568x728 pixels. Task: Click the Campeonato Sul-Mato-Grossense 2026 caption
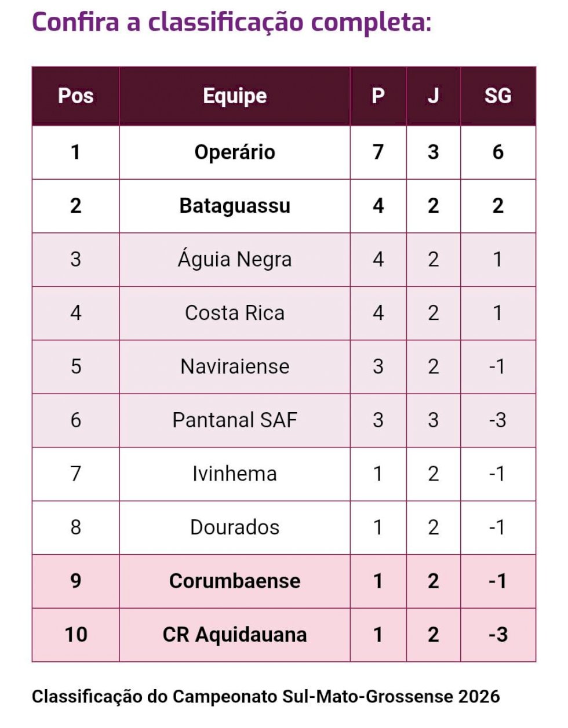[265, 696]
